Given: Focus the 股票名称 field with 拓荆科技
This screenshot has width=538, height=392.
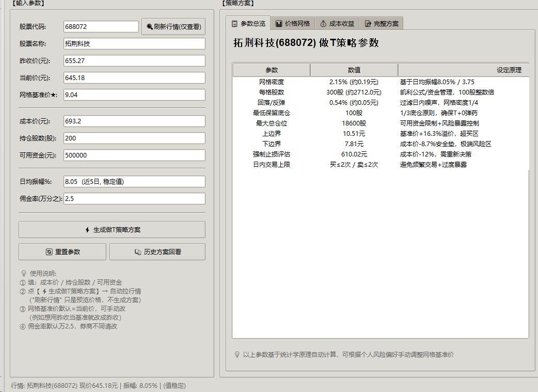Looking at the screenshot, I should 134,43.
